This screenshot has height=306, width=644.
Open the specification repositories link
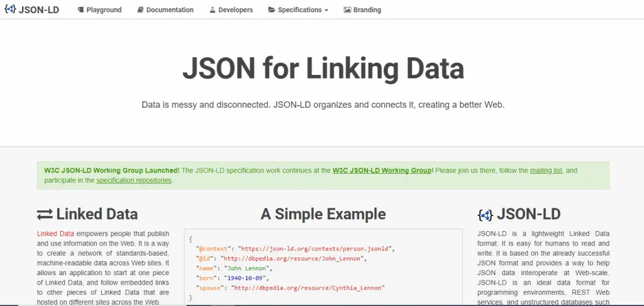click(134, 180)
